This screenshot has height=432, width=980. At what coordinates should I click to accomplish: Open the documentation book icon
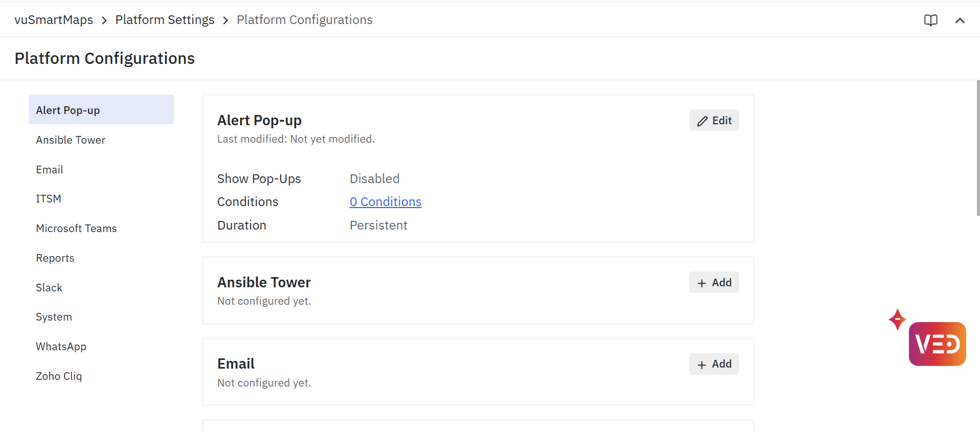click(x=930, y=20)
